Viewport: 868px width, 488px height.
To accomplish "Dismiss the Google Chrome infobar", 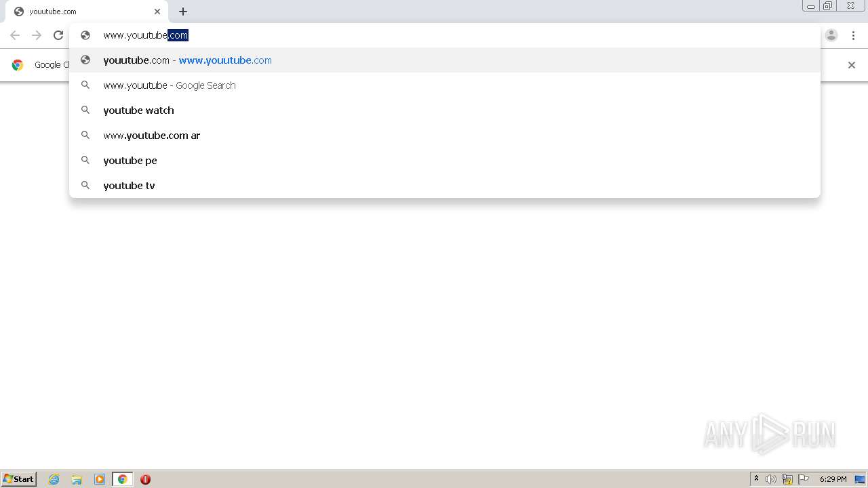I will [x=852, y=65].
